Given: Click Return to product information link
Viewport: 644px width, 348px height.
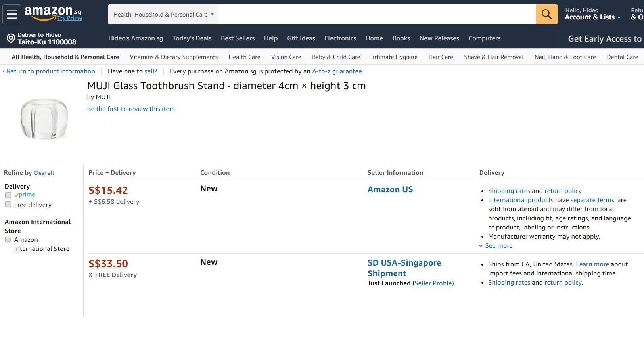Looking at the screenshot, I should [51, 71].
